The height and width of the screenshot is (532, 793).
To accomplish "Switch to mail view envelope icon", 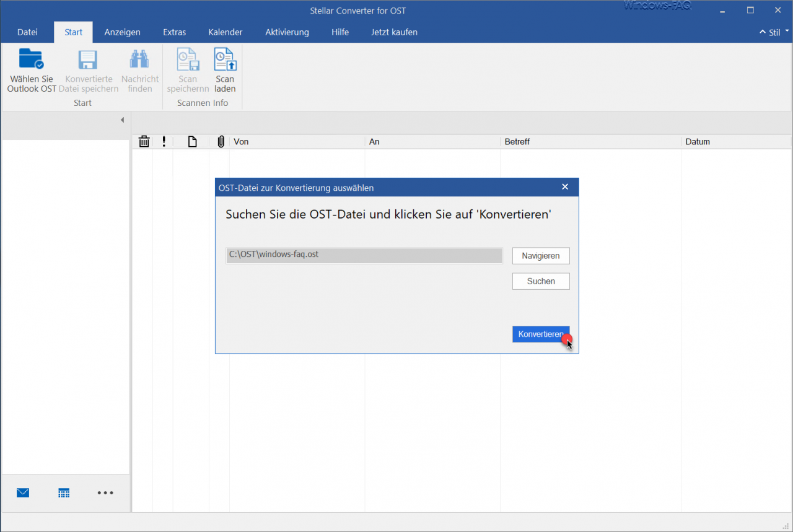I will click(x=23, y=493).
